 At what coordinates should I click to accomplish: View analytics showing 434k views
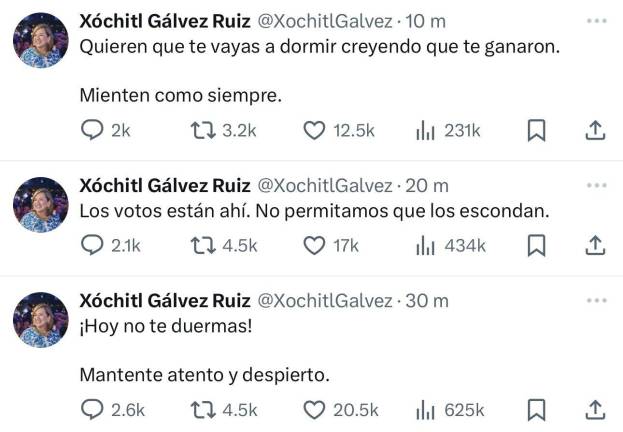[426, 245]
